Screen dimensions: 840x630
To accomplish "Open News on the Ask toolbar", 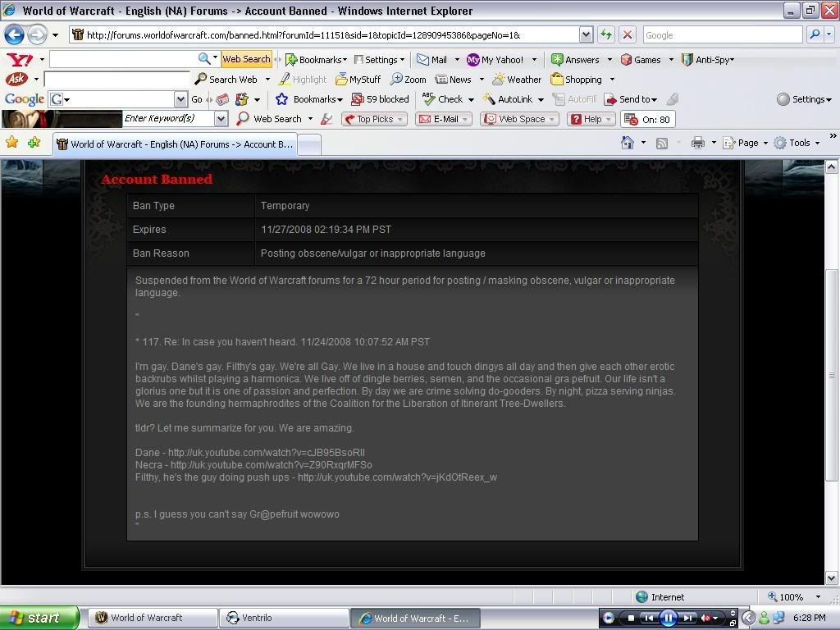I will click(453, 80).
